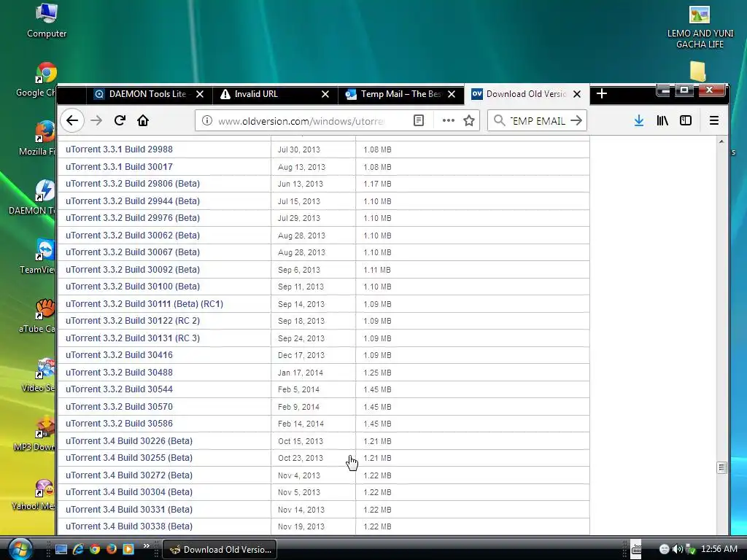Open uTorrent 3.3.2 Build 30122 (RC 2)

(133, 321)
